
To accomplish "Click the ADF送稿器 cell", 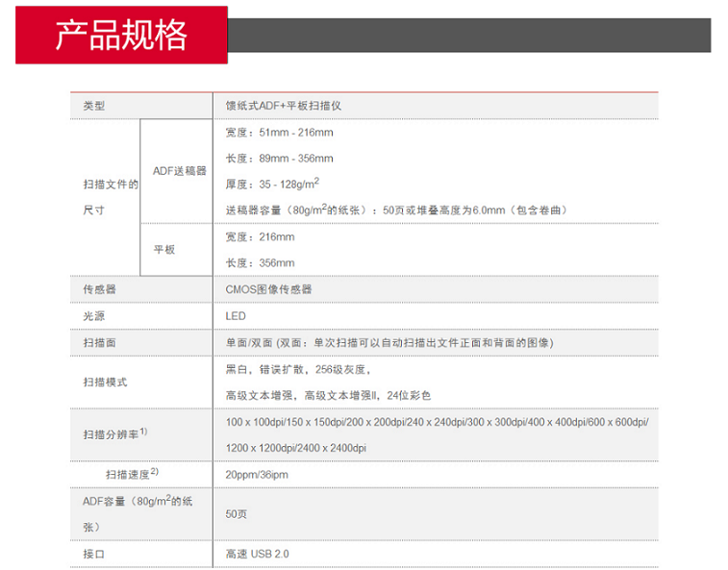I will (180, 171).
